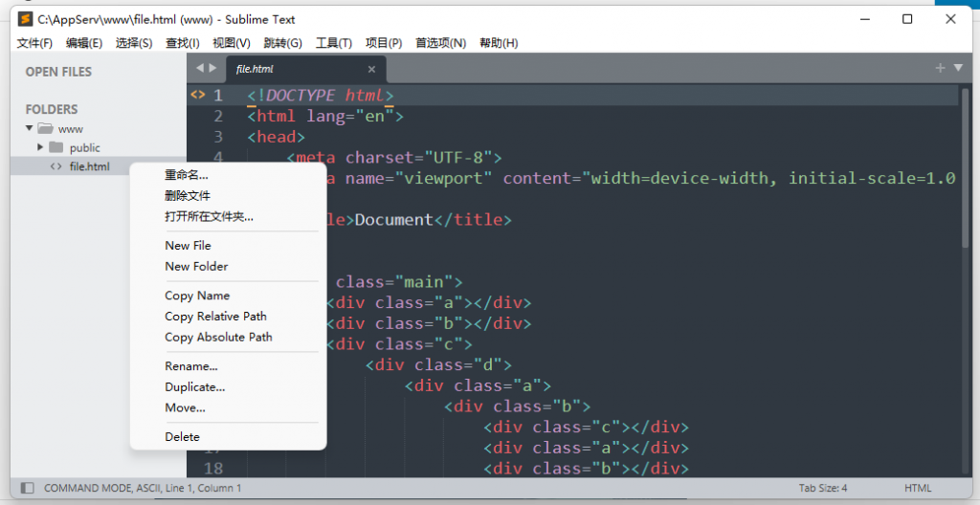Viewport: 980px width, 505px height.
Task: Choose 打开所在文件夹... context entry
Action: (x=209, y=217)
